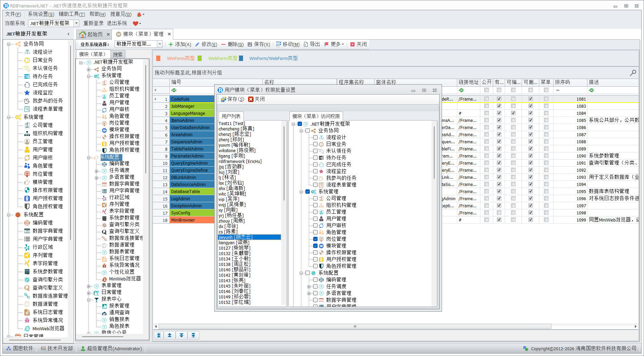Viewport: 644px width, 356px height.
Task: Click the 流程监控 star icon in sidebar
Action: pyautogui.click(x=27, y=92)
